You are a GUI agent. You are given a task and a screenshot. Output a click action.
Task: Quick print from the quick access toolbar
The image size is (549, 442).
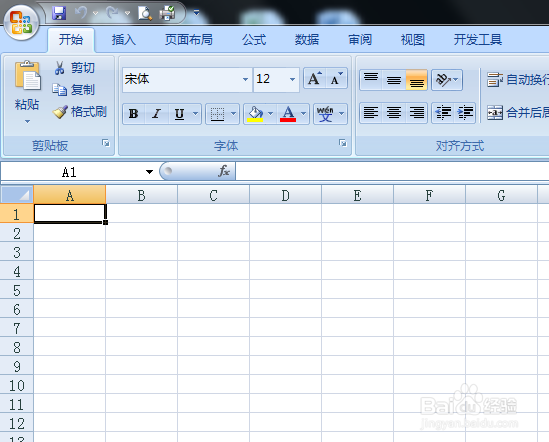click(x=167, y=13)
